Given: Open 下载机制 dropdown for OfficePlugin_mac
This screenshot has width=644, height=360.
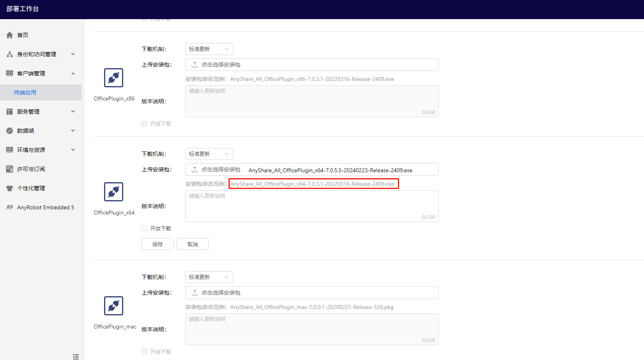Looking at the screenshot, I should [209, 277].
